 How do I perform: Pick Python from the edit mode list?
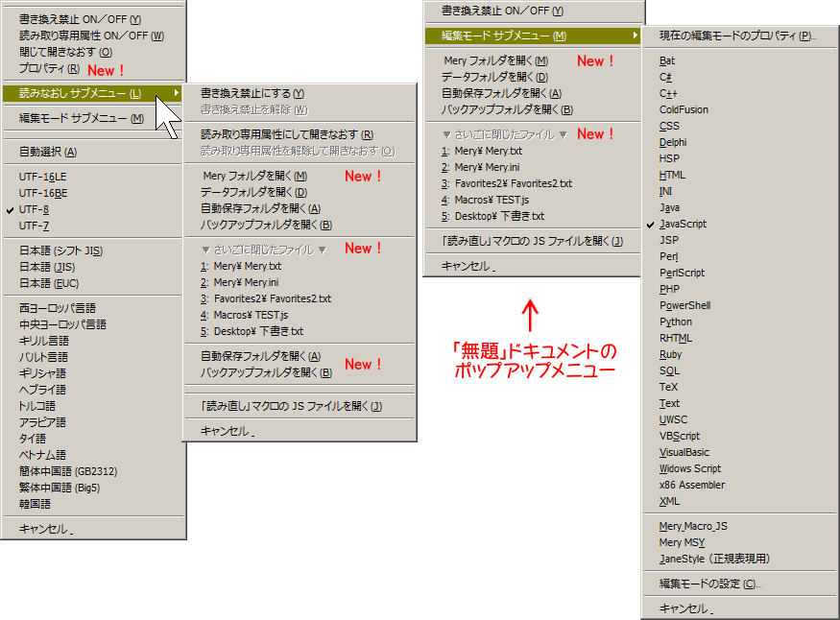(x=675, y=322)
